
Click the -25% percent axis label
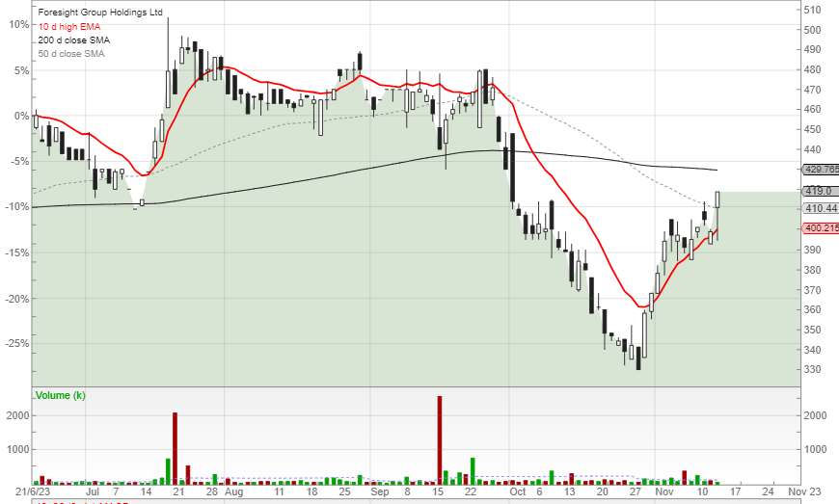point(17,344)
